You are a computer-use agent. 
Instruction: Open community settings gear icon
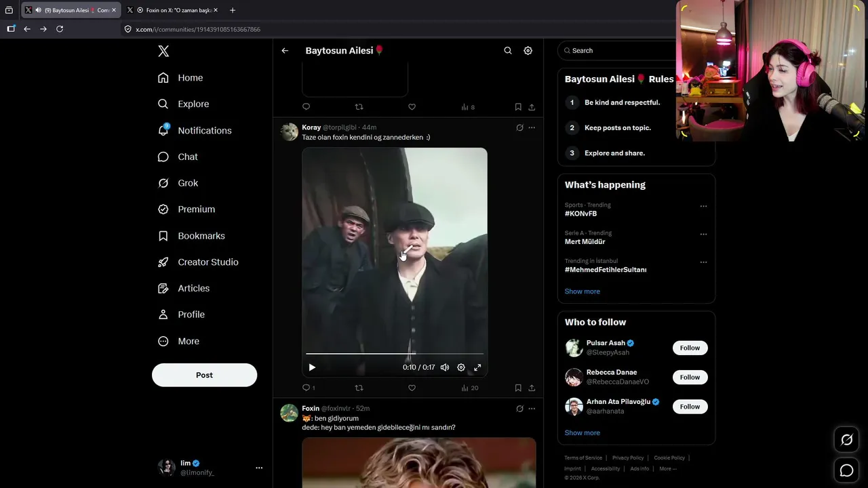point(528,51)
